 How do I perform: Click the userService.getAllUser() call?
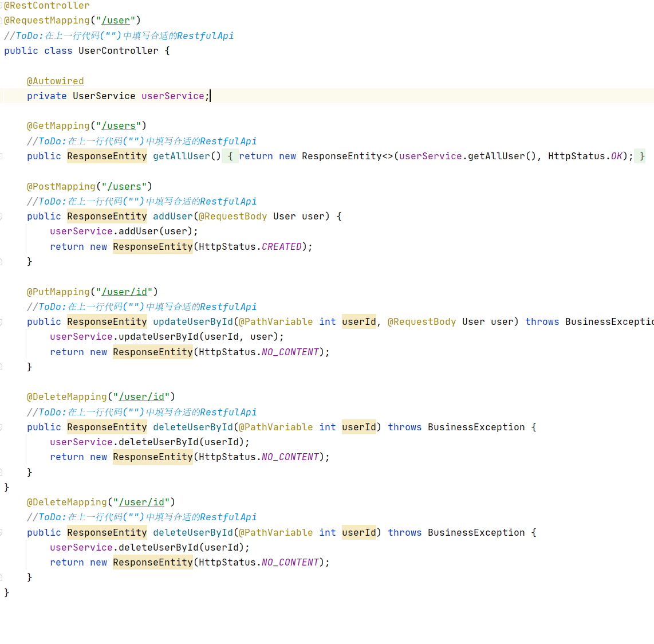click(467, 156)
